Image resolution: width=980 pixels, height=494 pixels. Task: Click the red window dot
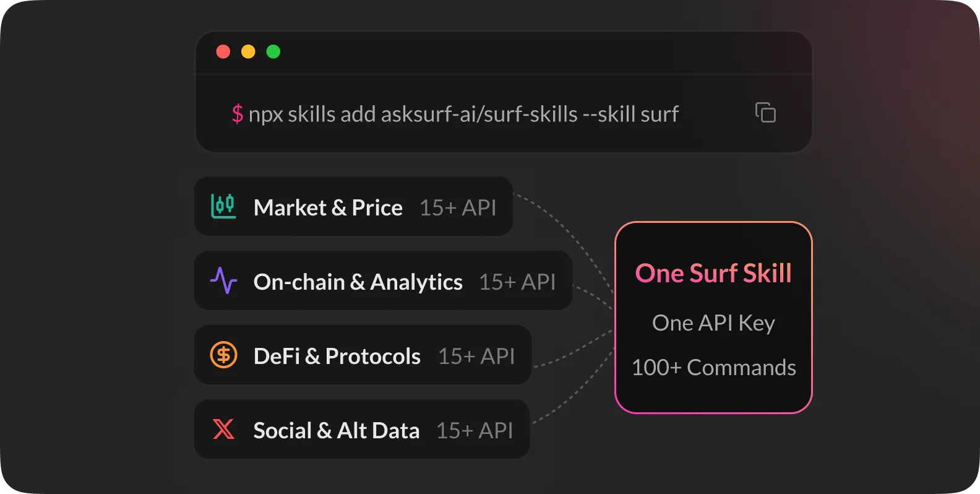tap(223, 51)
